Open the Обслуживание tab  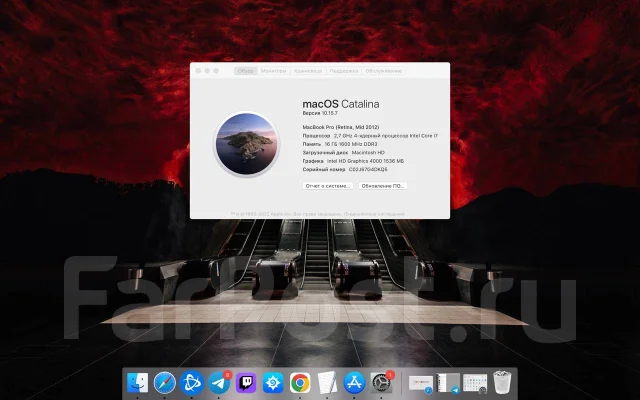[384, 71]
